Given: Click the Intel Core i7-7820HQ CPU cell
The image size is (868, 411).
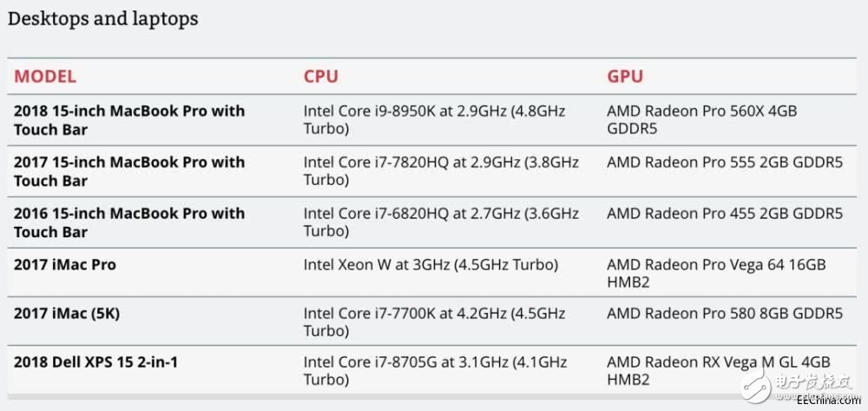Looking at the screenshot, I should [440, 171].
